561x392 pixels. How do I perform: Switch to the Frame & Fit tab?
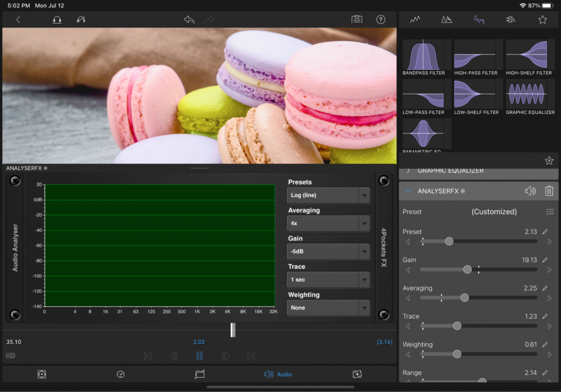click(x=199, y=374)
